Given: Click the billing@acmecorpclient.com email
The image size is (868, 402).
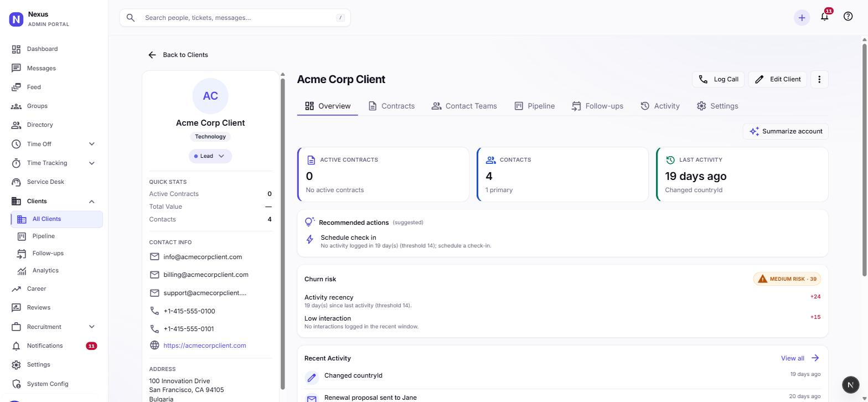Looking at the screenshot, I should point(206,275).
